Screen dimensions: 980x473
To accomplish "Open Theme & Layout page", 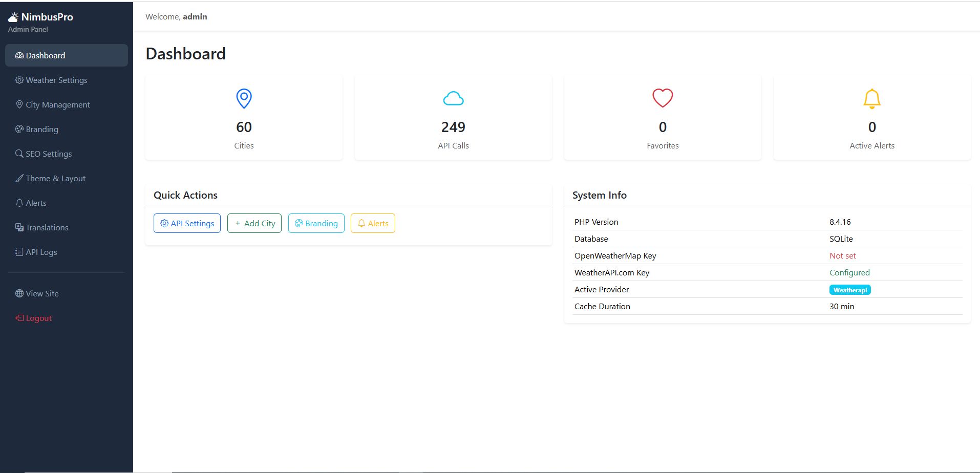I will pyautogui.click(x=67, y=178).
